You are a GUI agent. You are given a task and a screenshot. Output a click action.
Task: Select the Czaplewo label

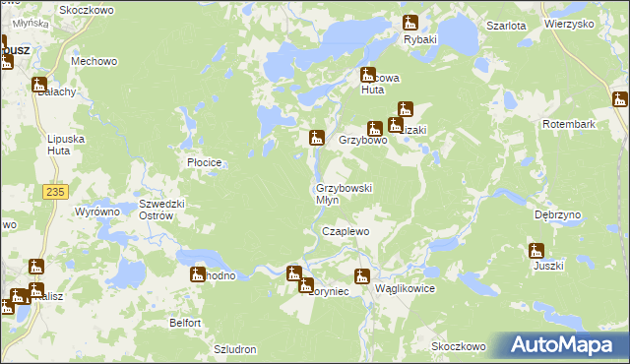(346, 231)
